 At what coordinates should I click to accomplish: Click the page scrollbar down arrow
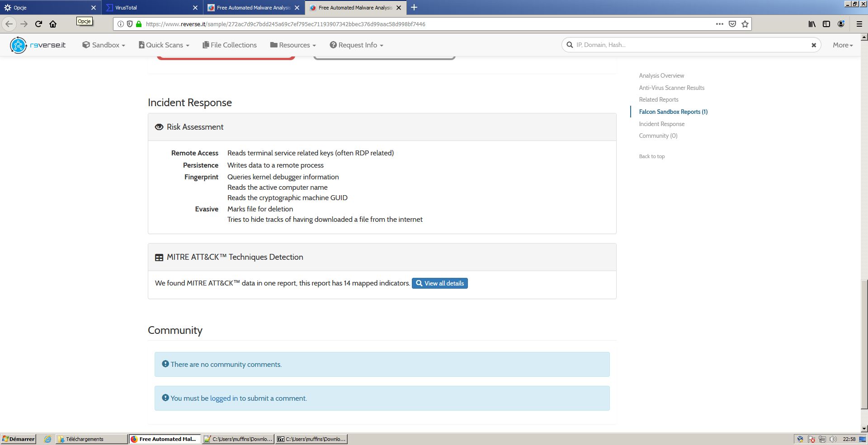pyautogui.click(x=864, y=429)
